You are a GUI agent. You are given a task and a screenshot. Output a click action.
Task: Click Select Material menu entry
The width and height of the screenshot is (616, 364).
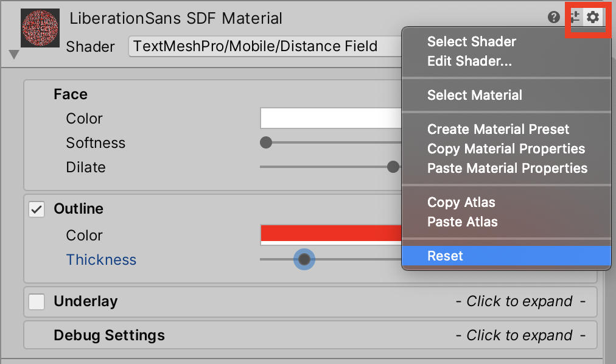point(474,96)
